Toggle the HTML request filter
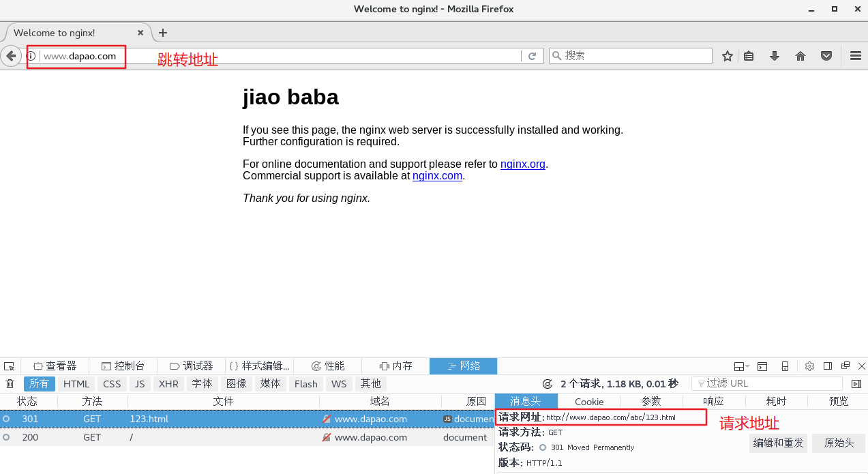Image resolution: width=868 pixels, height=474 pixels. [x=76, y=384]
